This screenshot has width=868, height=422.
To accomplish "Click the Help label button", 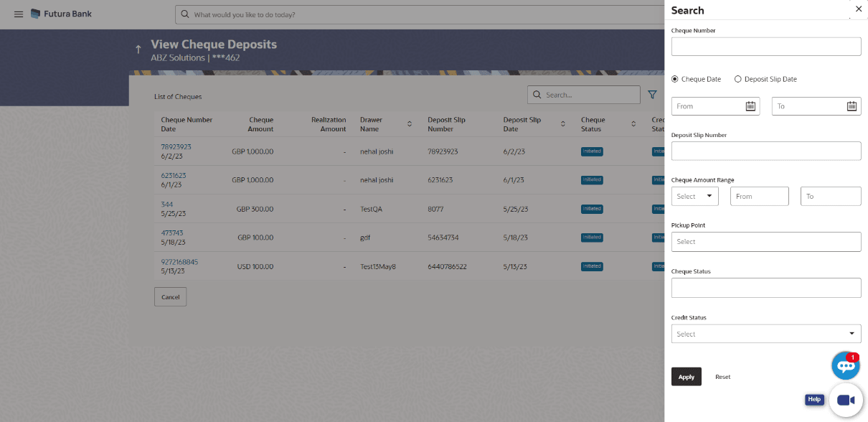I will point(814,400).
